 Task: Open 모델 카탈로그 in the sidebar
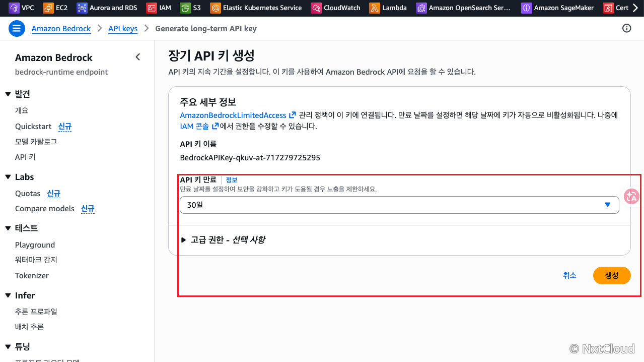tap(36, 142)
